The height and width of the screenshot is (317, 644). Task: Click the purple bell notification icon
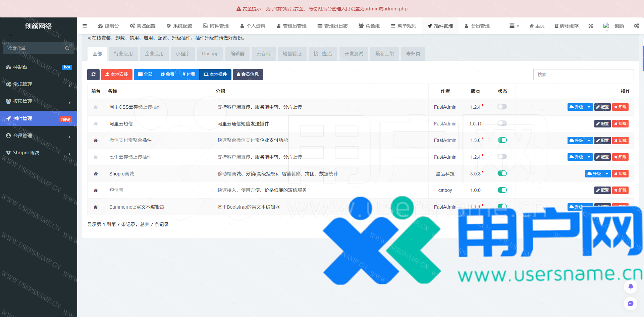[631, 286]
